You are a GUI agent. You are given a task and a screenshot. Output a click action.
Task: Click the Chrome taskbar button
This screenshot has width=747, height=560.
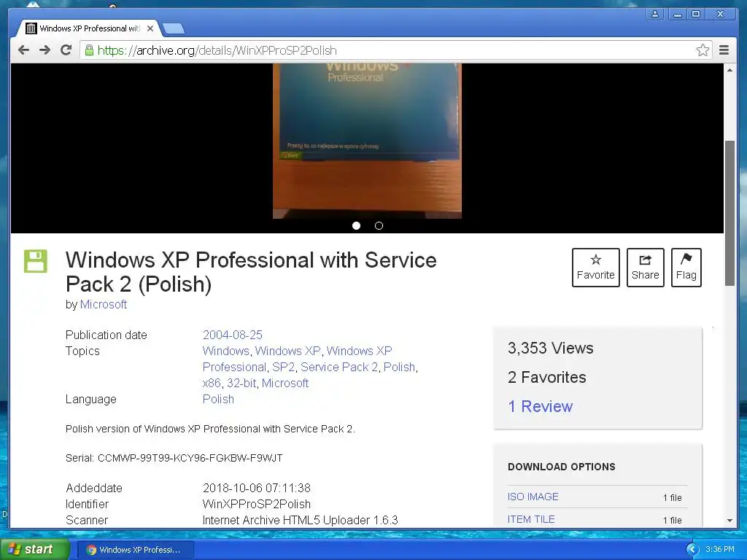point(135,550)
